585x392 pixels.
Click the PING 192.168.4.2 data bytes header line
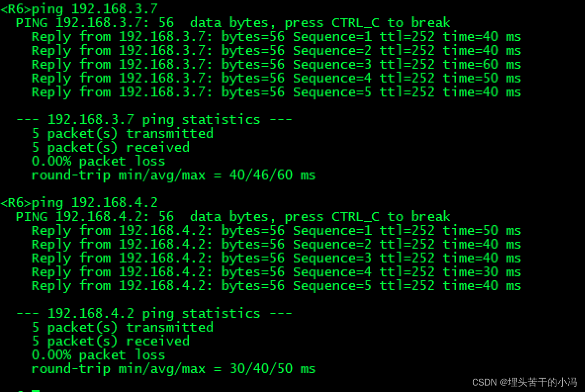pos(233,217)
